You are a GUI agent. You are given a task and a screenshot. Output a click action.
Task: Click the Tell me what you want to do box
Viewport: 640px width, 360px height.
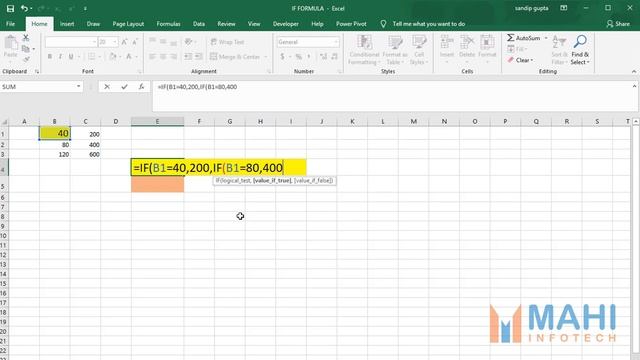429,24
